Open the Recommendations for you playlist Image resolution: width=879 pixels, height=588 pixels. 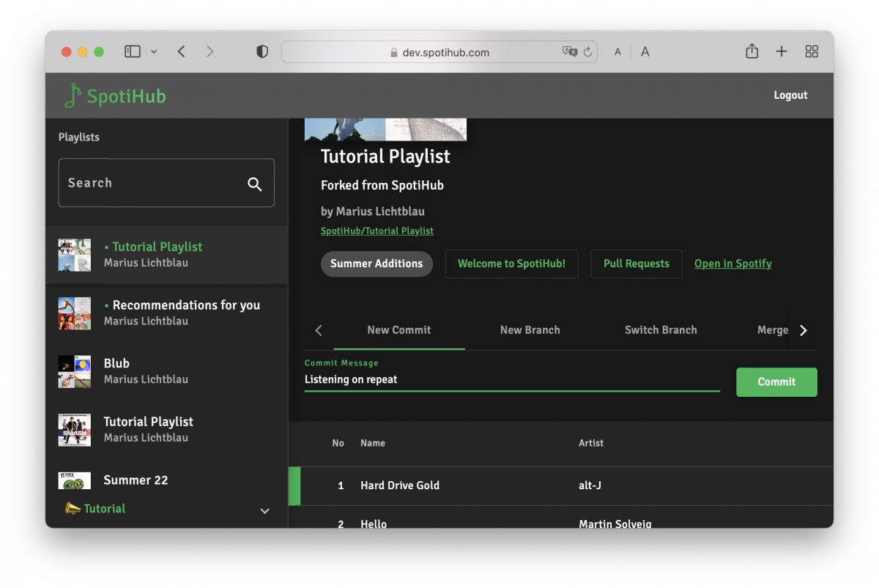tap(166, 313)
